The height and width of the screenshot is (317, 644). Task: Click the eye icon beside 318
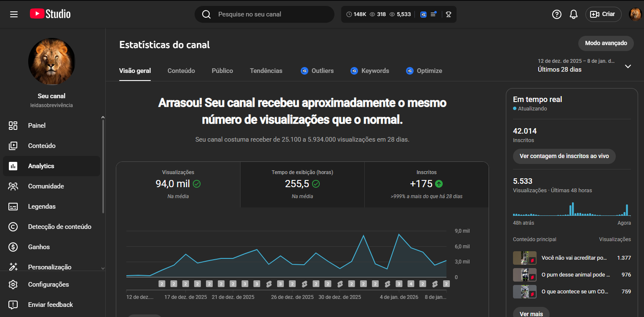[x=372, y=14]
